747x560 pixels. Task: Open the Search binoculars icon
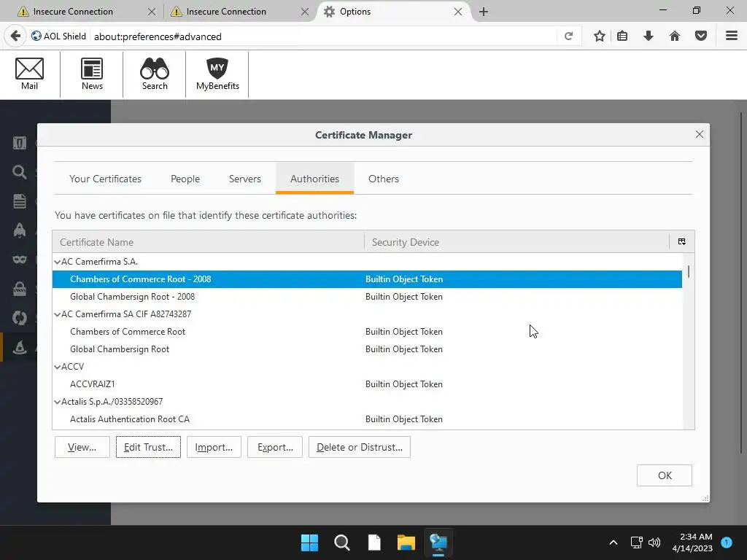(155, 74)
